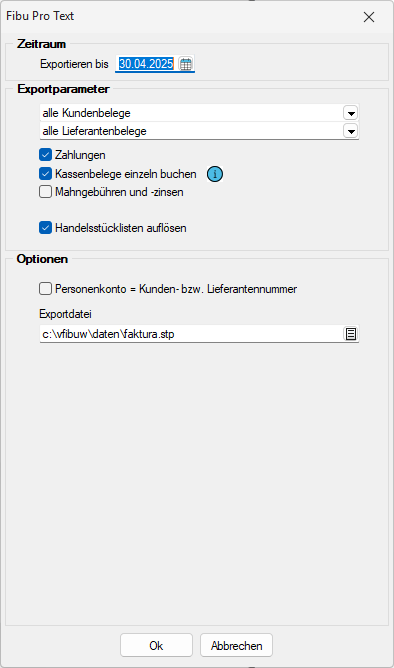The height and width of the screenshot is (668, 394).
Task: Select the alle Kundenbelege combo box field
Action: point(199,113)
